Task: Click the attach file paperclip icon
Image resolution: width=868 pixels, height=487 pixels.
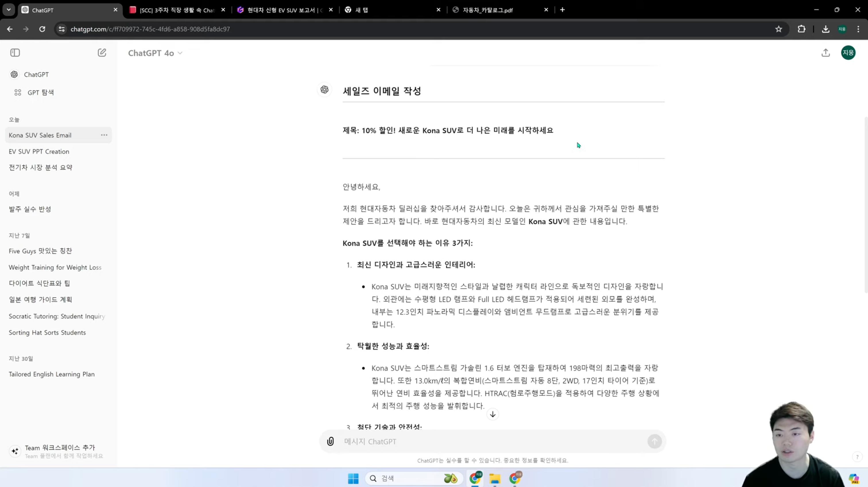Action: pyautogui.click(x=331, y=441)
